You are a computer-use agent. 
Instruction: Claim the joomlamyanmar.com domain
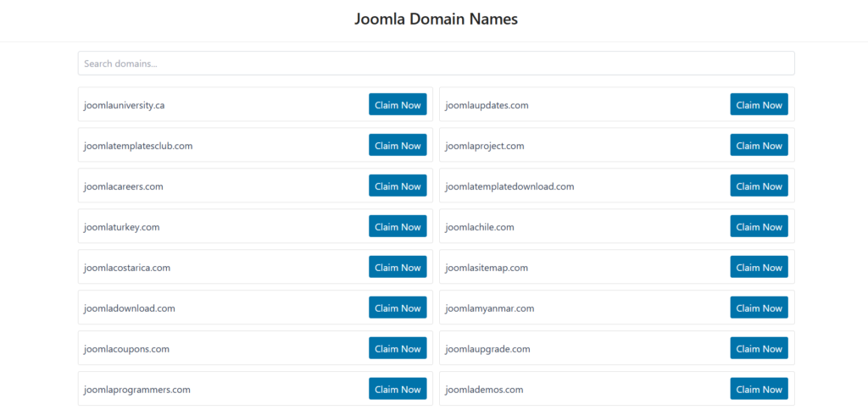(x=759, y=308)
